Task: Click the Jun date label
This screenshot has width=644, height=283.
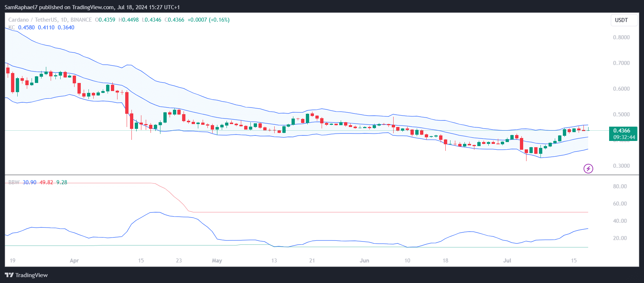Action: pyautogui.click(x=364, y=261)
